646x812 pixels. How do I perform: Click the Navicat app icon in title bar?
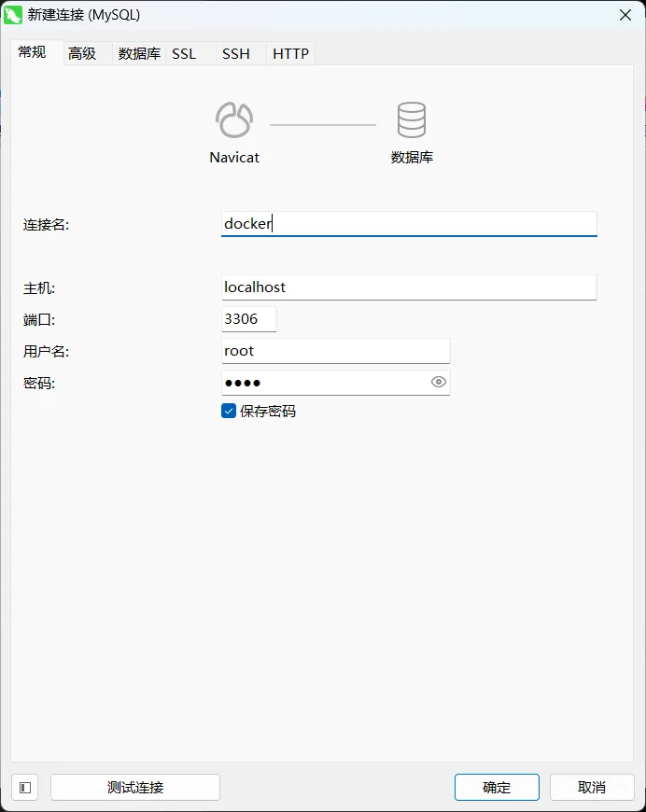[x=14, y=15]
